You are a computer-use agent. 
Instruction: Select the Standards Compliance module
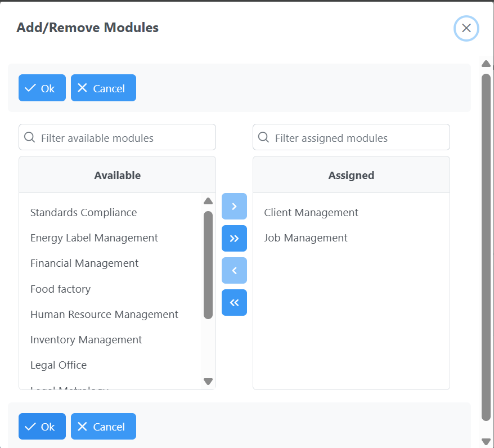coord(83,212)
